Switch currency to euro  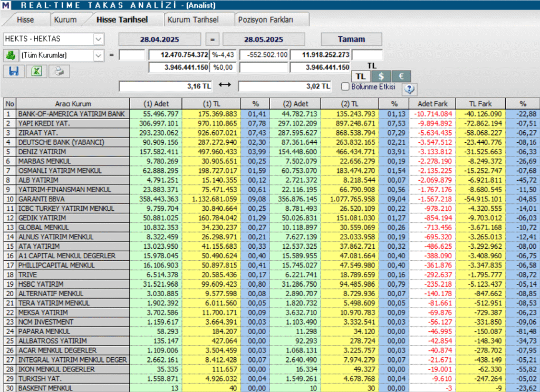(401, 76)
